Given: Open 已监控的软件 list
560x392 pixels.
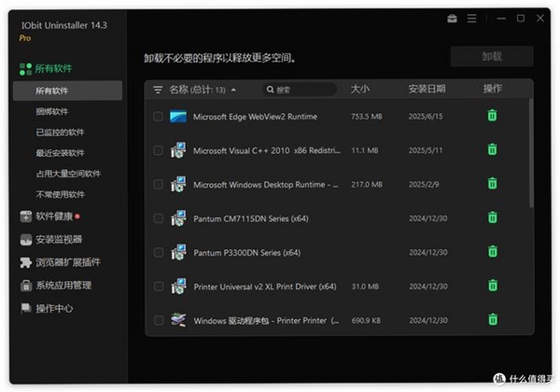Looking at the screenshot, I should [x=60, y=133].
